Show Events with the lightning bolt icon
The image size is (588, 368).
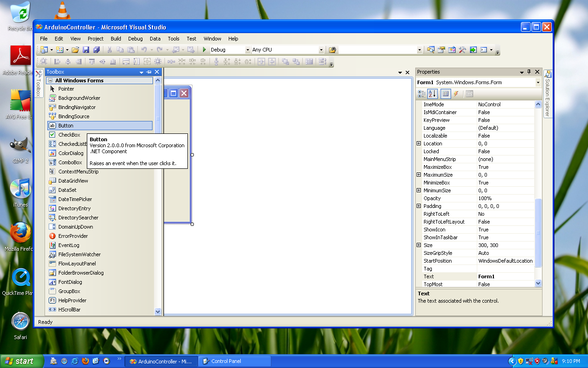(456, 94)
